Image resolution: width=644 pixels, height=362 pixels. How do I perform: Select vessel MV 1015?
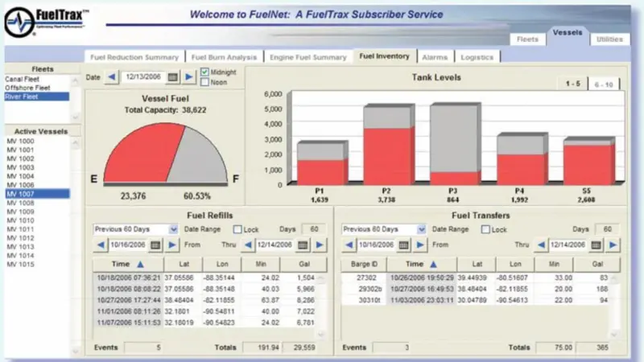click(x=37, y=265)
